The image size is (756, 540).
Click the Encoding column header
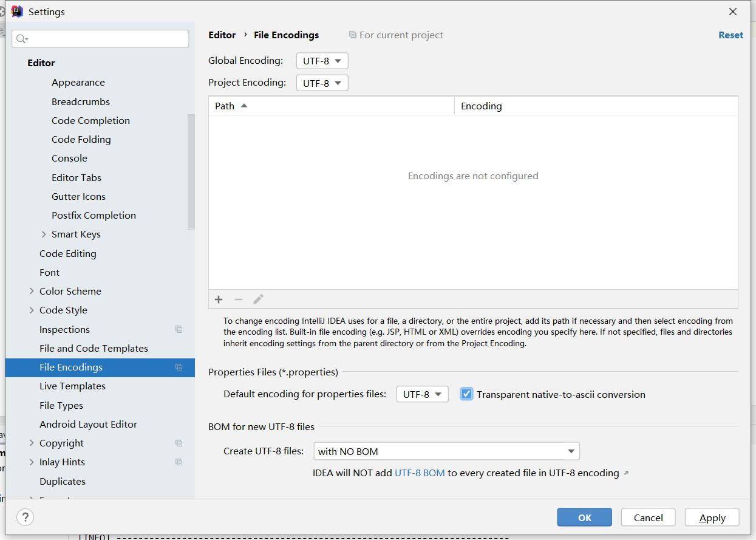click(x=596, y=106)
